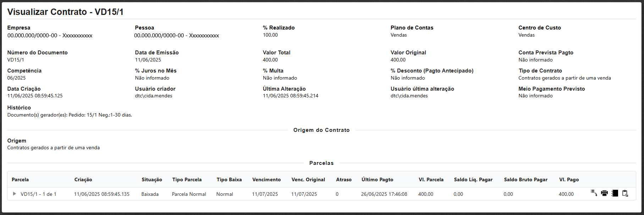Click the Vl. Pago column header
This screenshot has height=215, width=644.
pos(569,180)
